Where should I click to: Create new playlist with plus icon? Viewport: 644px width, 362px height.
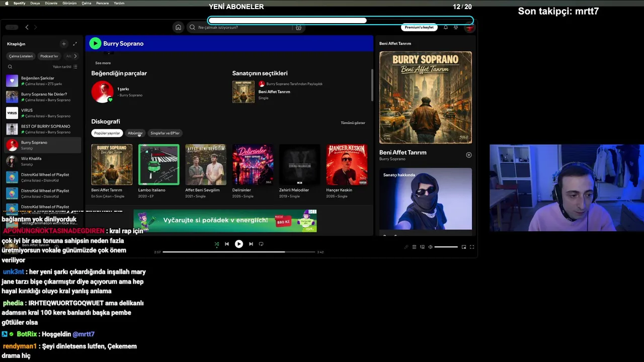click(x=64, y=44)
